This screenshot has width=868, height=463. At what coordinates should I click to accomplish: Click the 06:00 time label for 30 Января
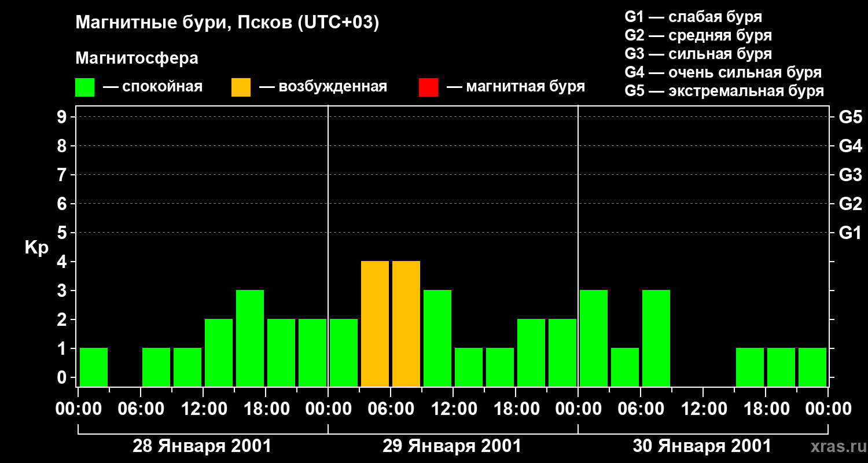coord(640,409)
